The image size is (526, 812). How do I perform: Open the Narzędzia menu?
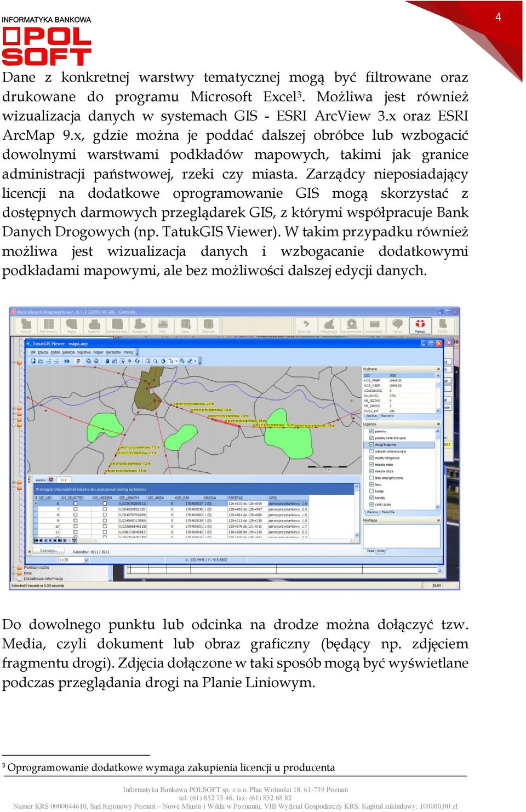tap(113, 352)
